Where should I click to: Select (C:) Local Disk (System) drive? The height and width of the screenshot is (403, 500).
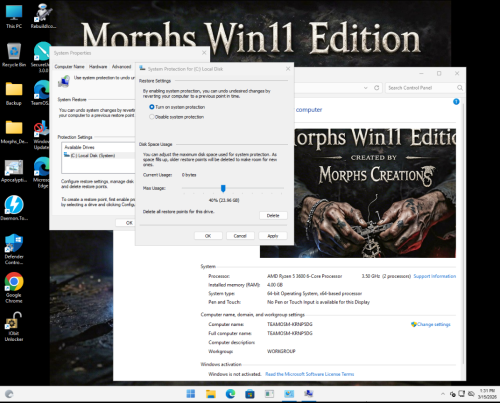(x=99, y=155)
